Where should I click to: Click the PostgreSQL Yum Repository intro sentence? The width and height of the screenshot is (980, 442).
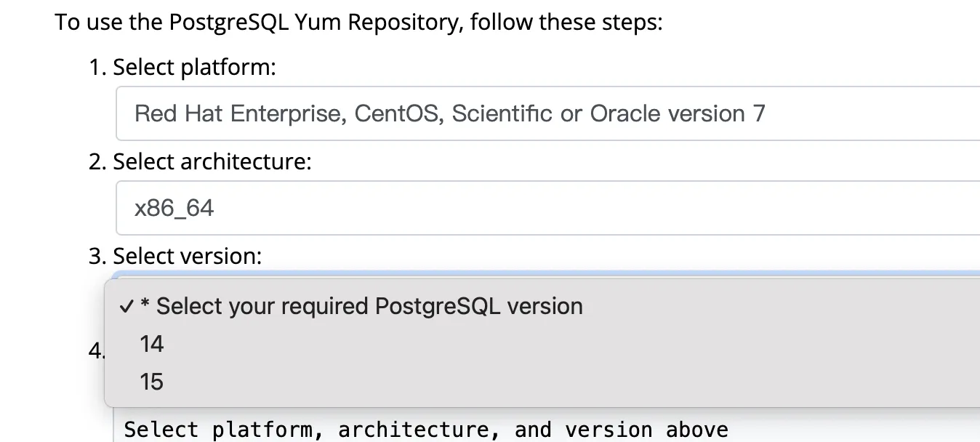359,23
